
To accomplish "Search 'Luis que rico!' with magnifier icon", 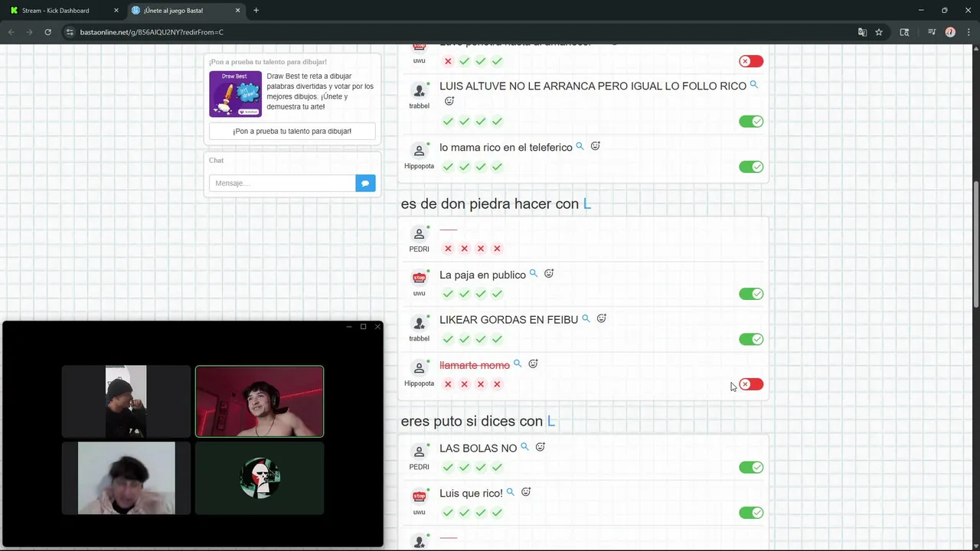I will click(x=511, y=492).
